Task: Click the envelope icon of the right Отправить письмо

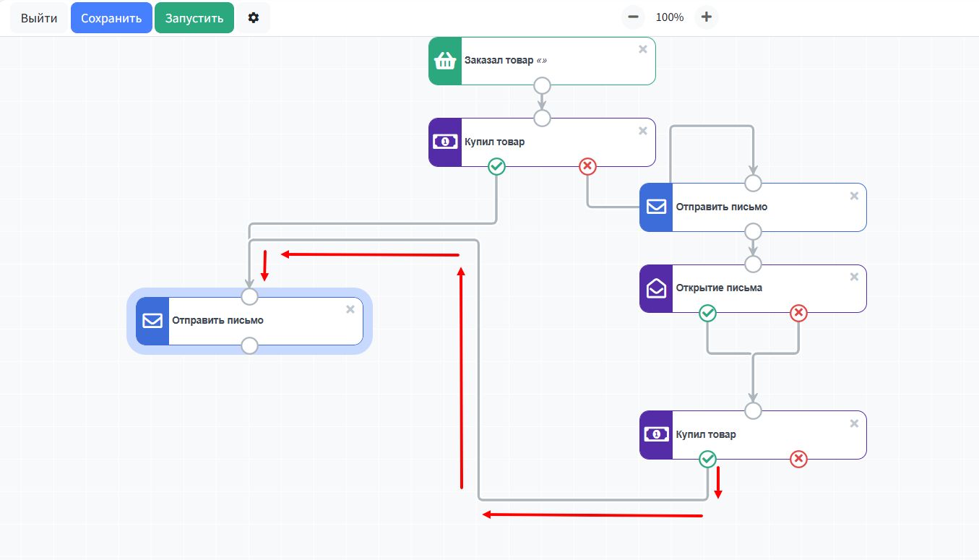Action: [656, 207]
